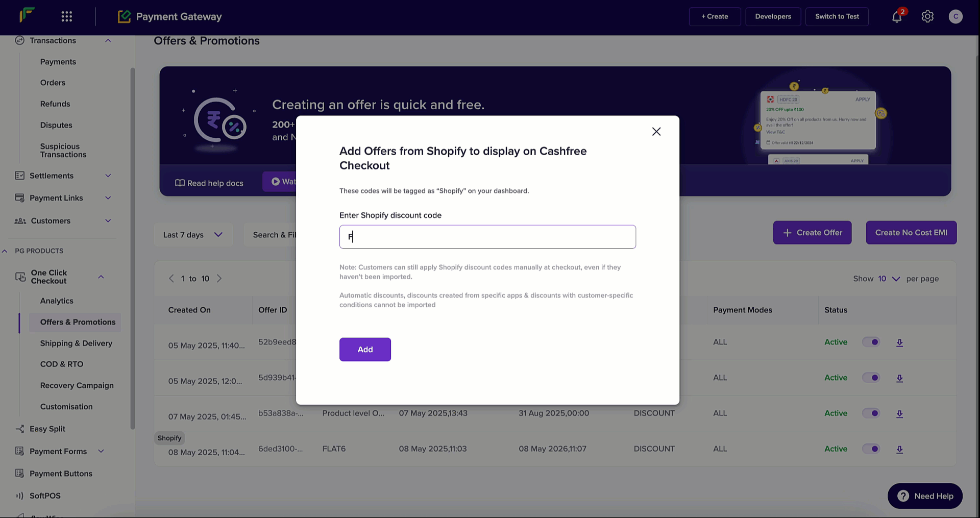Download offer from 05 May 11:40 row

coord(900,342)
